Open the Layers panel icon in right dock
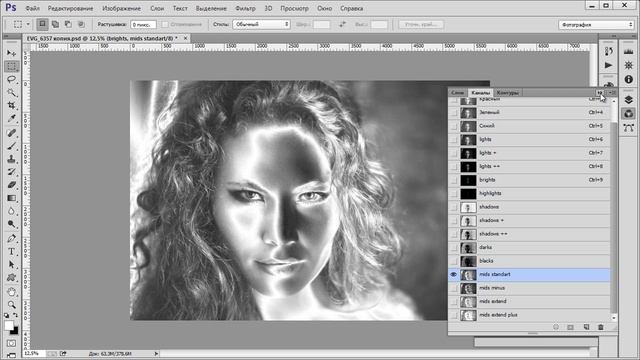 point(629,100)
